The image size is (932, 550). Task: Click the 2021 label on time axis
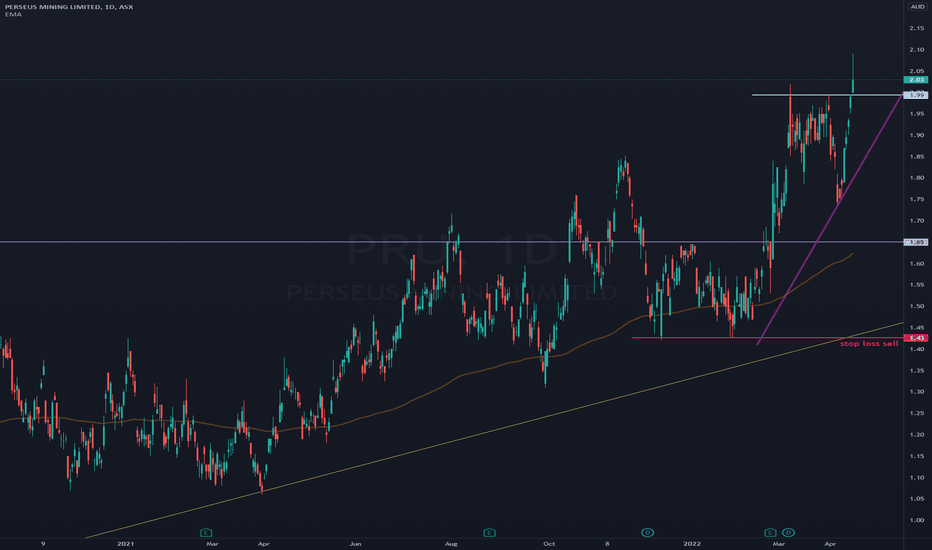pyautogui.click(x=125, y=543)
